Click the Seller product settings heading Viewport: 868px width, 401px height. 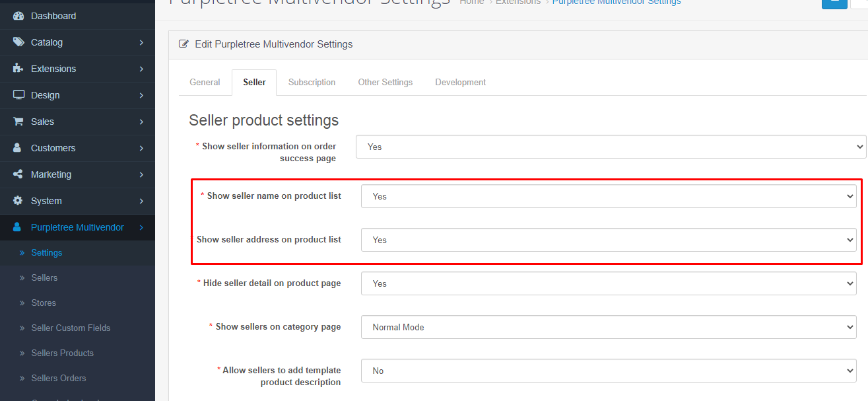(264, 120)
